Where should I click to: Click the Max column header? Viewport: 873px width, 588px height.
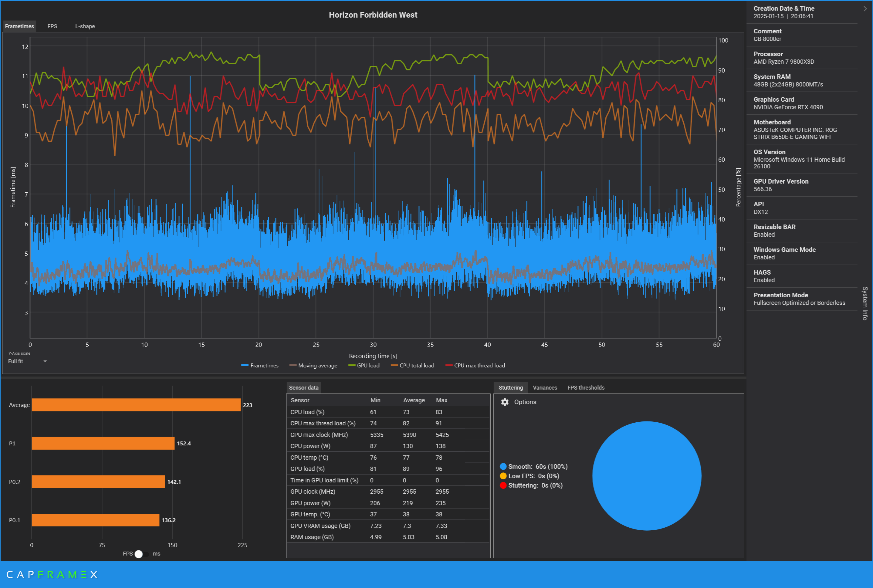pyautogui.click(x=442, y=400)
